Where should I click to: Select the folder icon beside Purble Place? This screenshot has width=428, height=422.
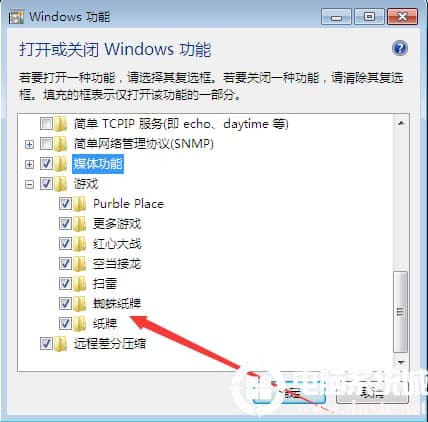[x=80, y=204]
